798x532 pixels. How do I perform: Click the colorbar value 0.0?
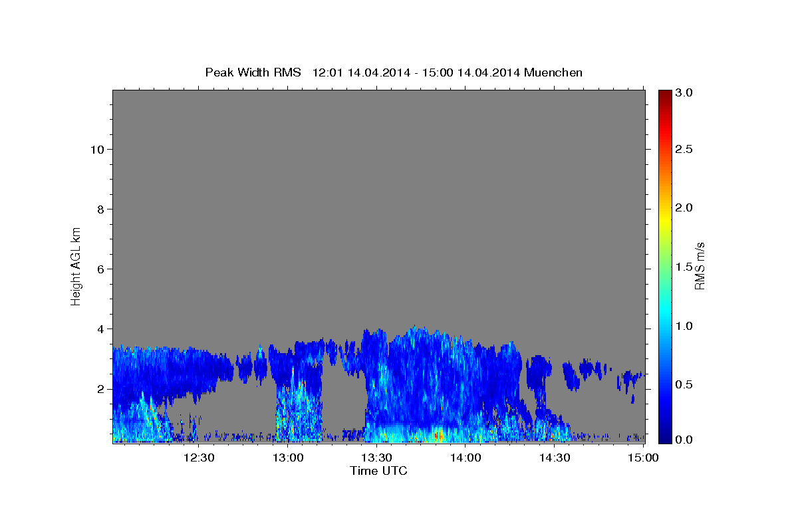pyautogui.click(x=685, y=440)
